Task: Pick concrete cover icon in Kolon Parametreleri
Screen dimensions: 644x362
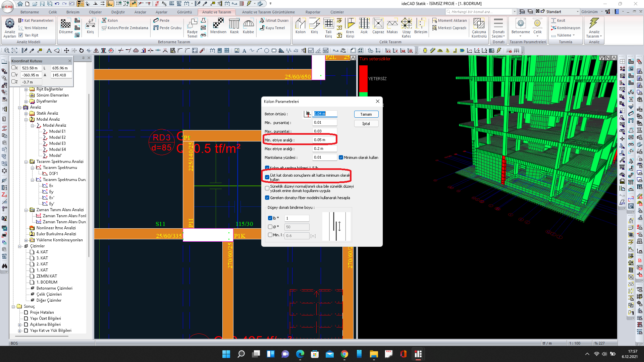Action: [307, 114]
